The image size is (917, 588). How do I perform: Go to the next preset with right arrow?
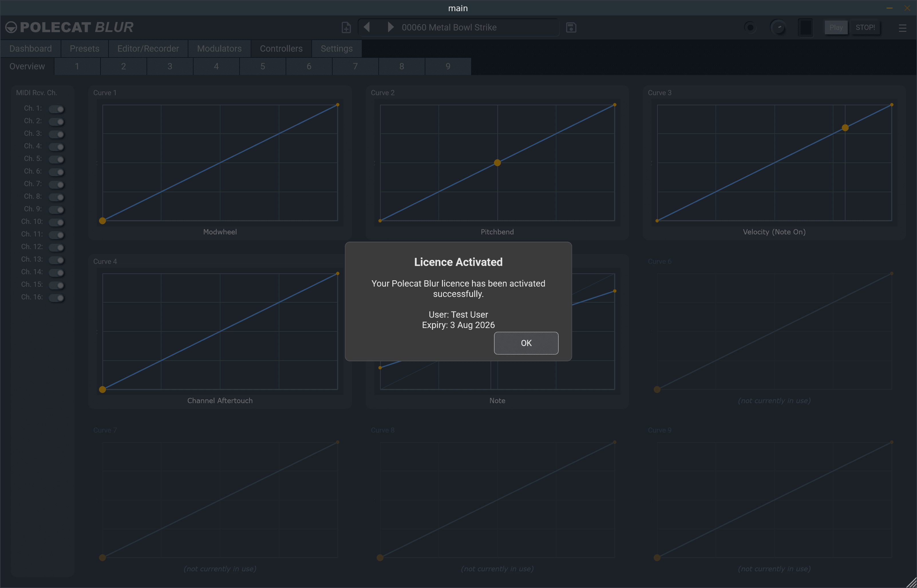pos(390,27)
